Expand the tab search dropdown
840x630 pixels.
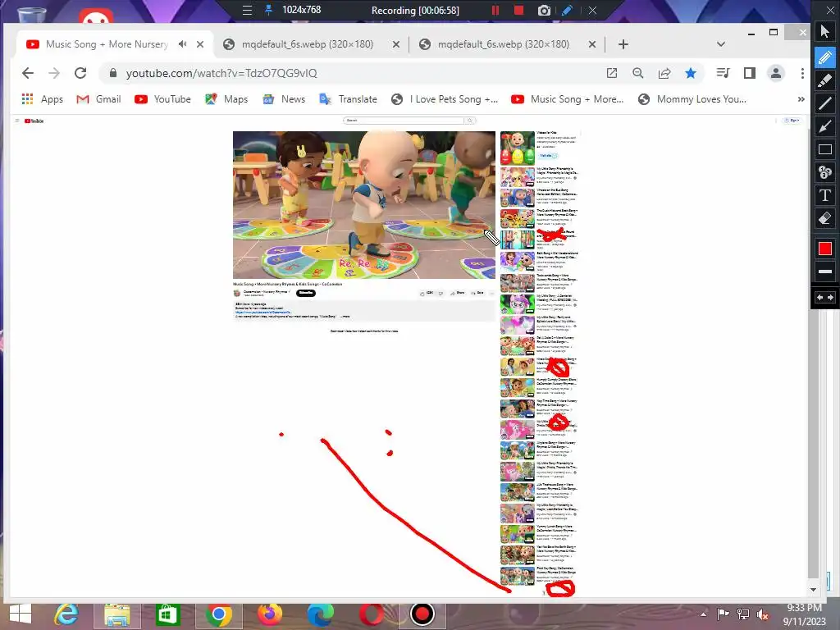click(721, 44)
